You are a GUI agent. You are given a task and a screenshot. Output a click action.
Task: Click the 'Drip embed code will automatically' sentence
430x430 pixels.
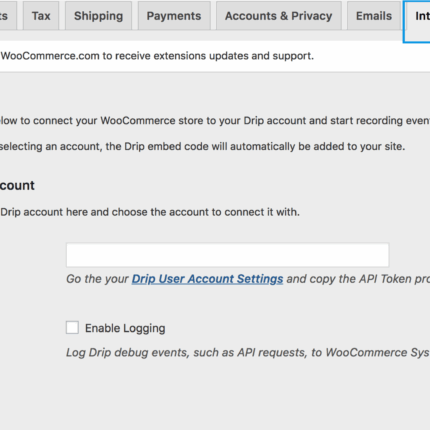[x=255, y=146]
